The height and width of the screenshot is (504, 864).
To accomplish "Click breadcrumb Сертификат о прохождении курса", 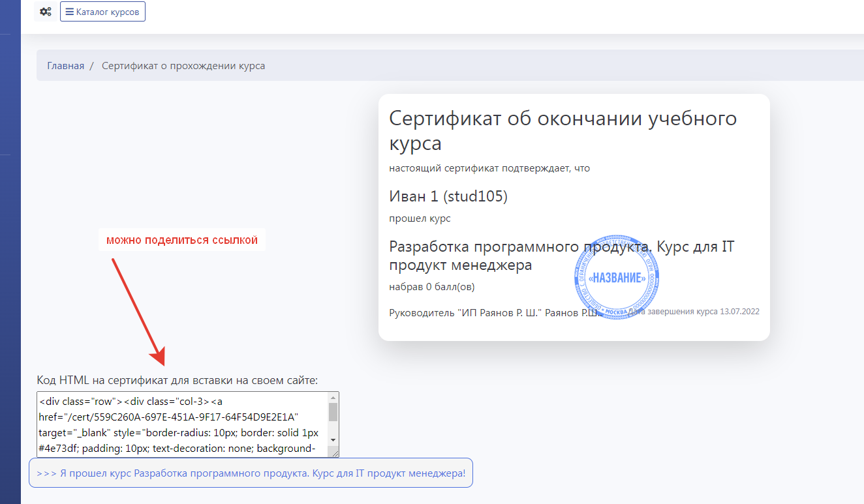I will 183,66.
